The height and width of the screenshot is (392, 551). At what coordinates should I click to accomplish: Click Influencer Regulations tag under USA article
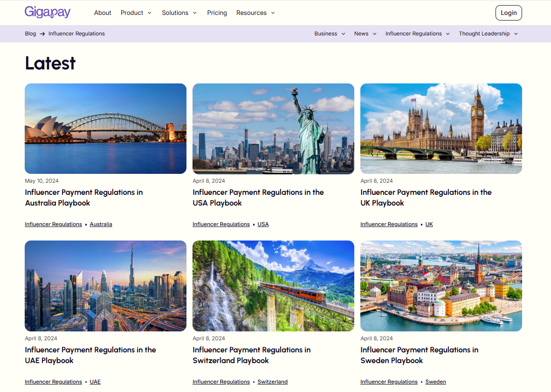tap(221, 224)
